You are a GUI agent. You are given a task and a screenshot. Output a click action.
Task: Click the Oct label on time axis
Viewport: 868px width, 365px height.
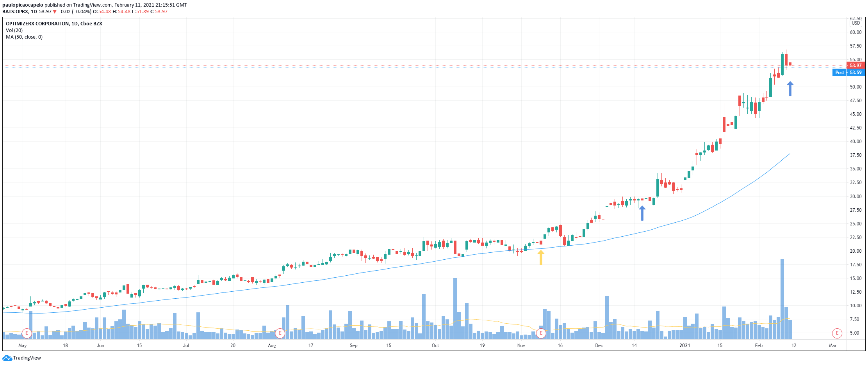point(435,346)
